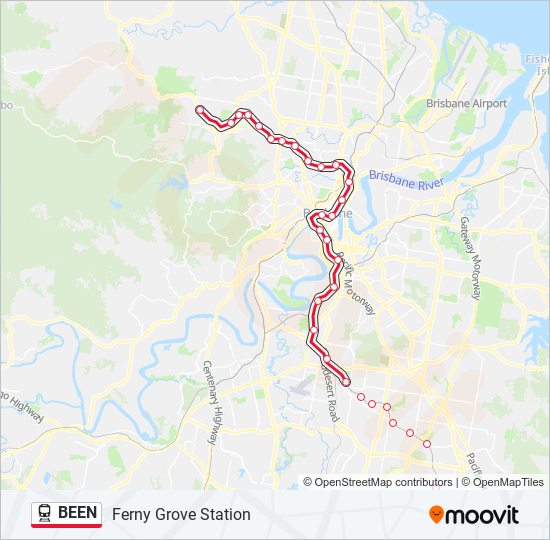Screen dimensions: 550x540
Task: Click the BEEN line badge
Action: click(x=66, y=514)
